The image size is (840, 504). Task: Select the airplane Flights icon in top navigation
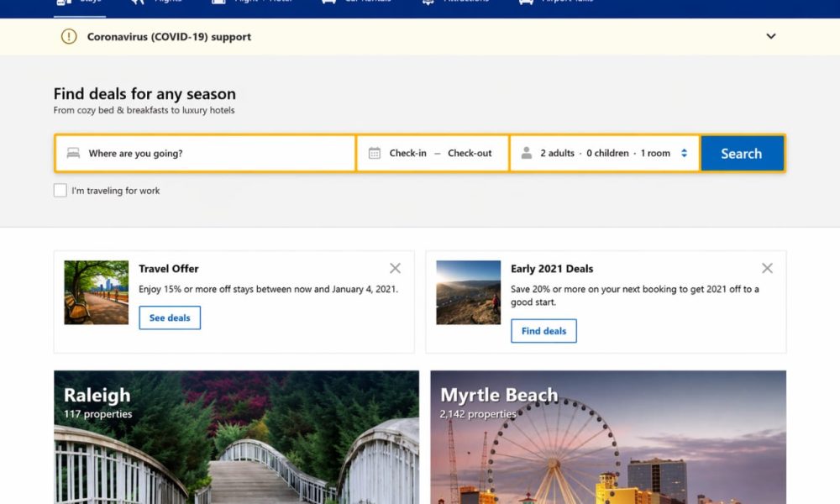pyautogui.click(x=137, y=3)
